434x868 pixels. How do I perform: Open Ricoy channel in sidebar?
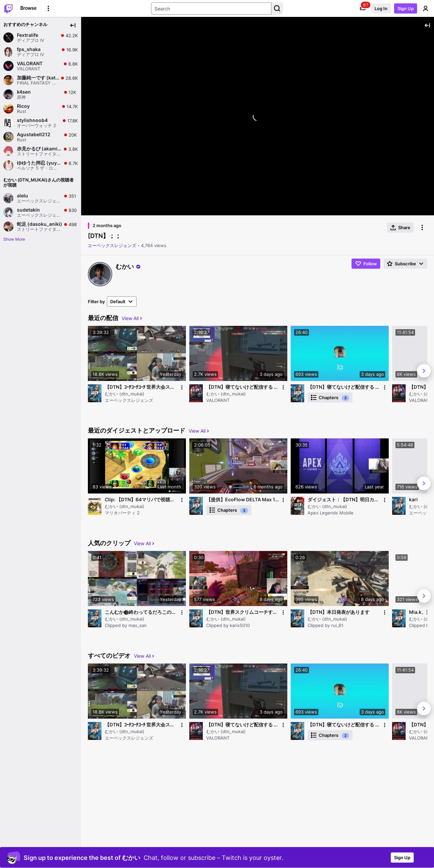(x=41, y=108)
